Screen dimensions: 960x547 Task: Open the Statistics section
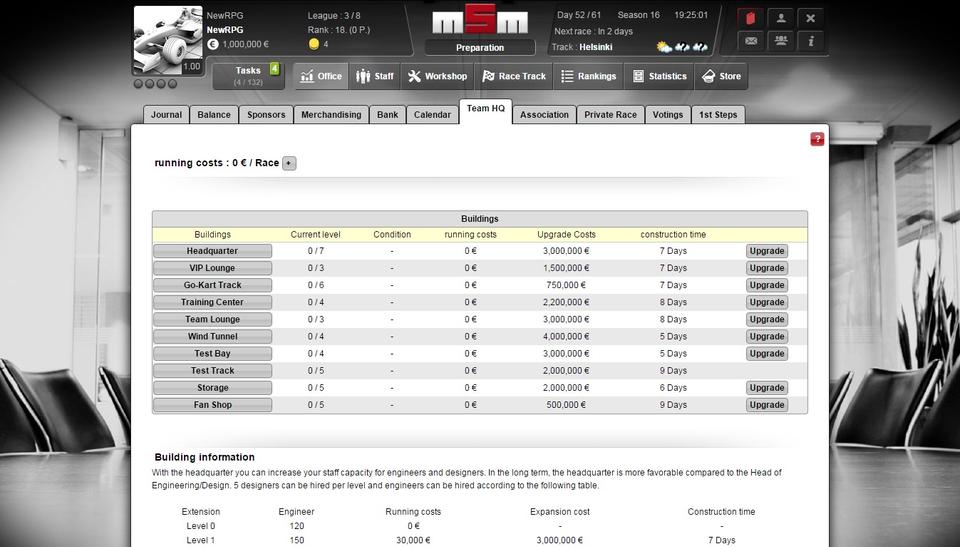click(659, 76)
